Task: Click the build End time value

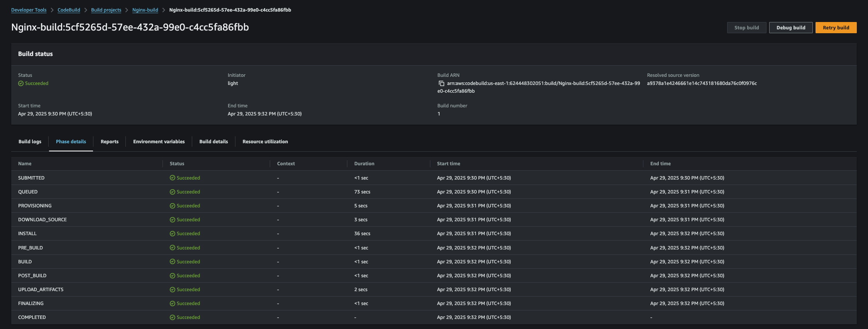Action: [x=265, y=114]
